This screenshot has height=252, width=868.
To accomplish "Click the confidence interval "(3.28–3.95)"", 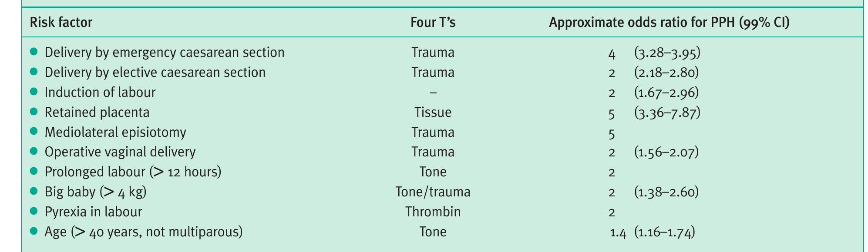I will (x=667, y=53).
